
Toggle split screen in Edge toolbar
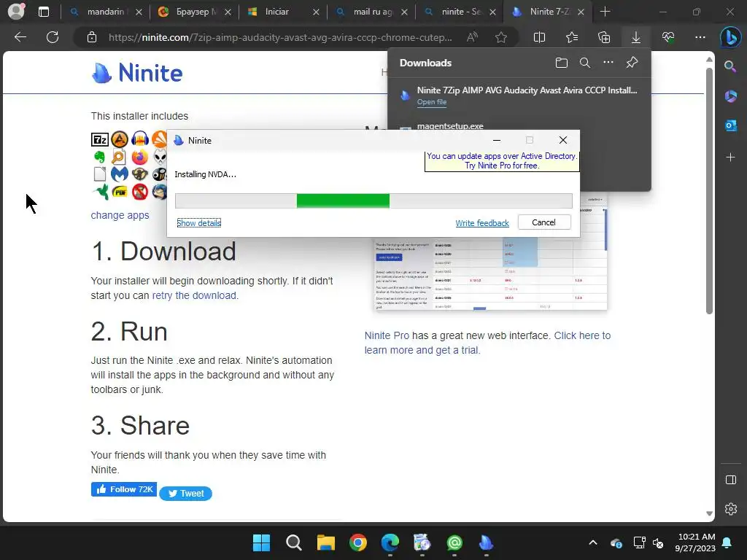[x=539, y=37]
